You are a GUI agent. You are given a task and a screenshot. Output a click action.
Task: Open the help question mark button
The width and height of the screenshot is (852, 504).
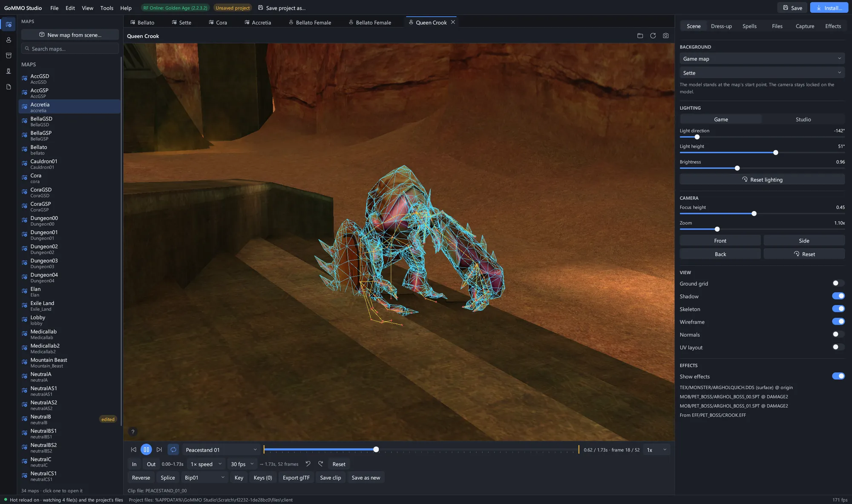coord(133,432)
